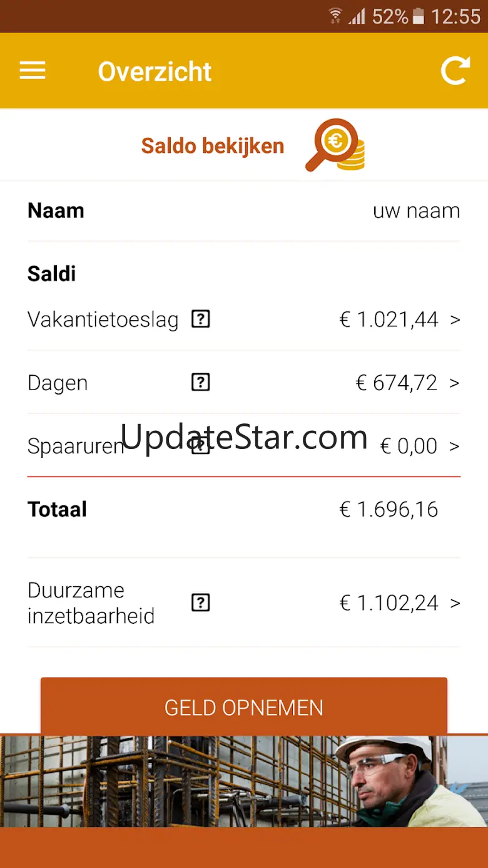
Task: Expand Dagen balance chevron
Action: click(455, 383)
